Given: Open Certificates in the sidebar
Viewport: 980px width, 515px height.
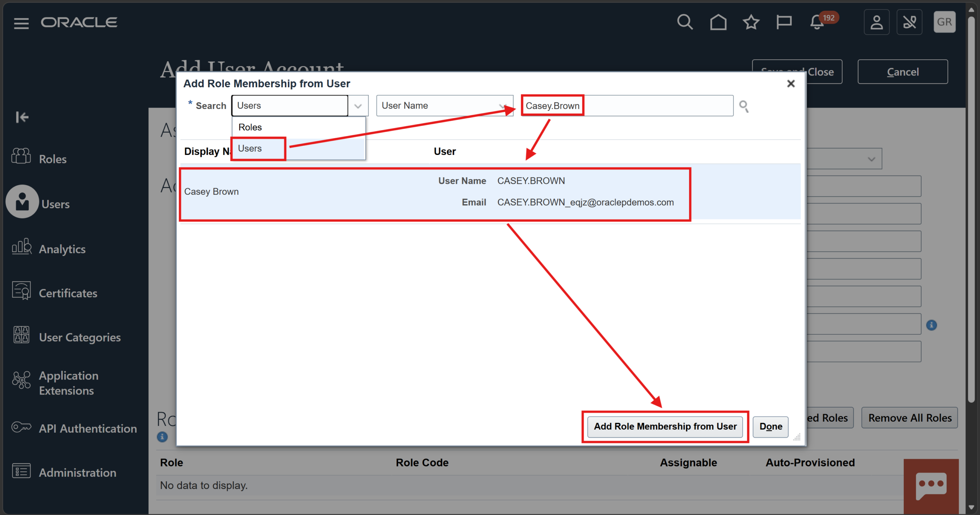Looking at the screenshot, I should tap(68, 293).
